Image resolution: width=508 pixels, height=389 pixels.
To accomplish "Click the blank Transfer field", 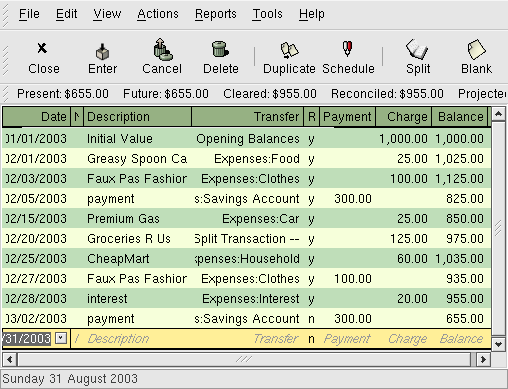I will click(247, 339).
